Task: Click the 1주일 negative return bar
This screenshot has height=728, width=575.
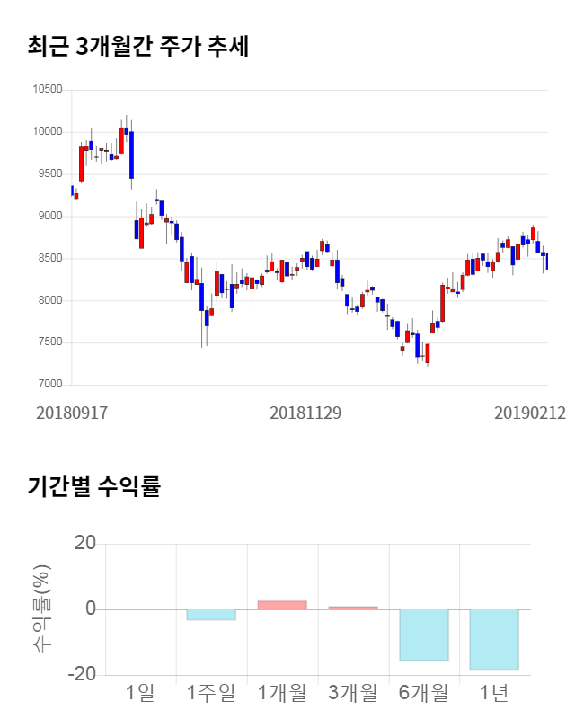Action: click(x=211, y=615)
